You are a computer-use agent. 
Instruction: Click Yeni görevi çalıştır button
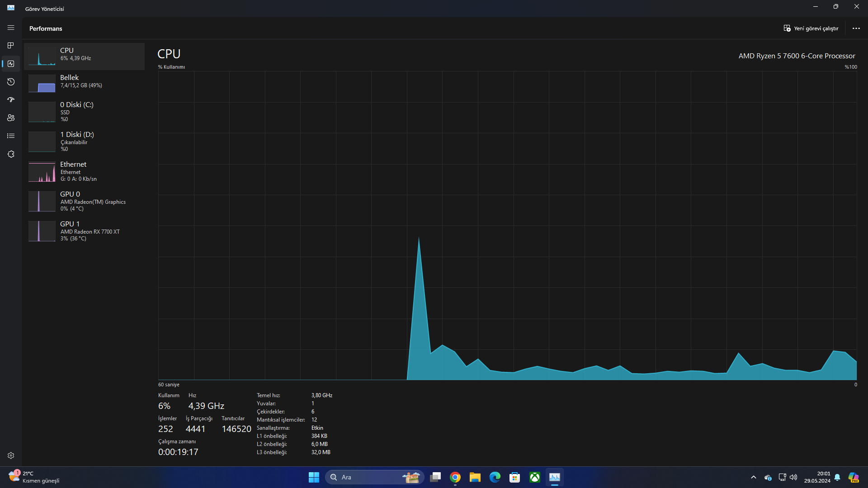[811, 28]
